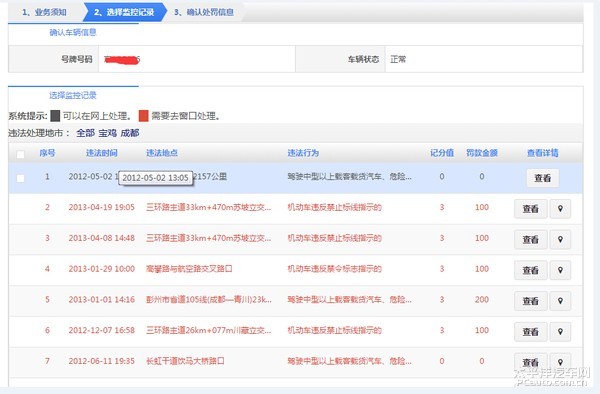Click the 罚款金额 column header
Viewport: 600px width, 394px height.
pyautogui.click(x=482, y=153)
